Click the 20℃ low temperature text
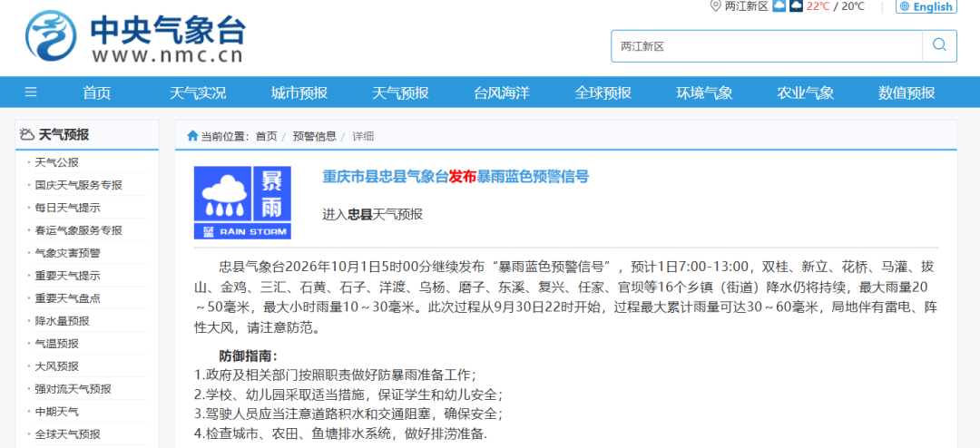Viewport: 980px width, 448px height. point(853,6)
